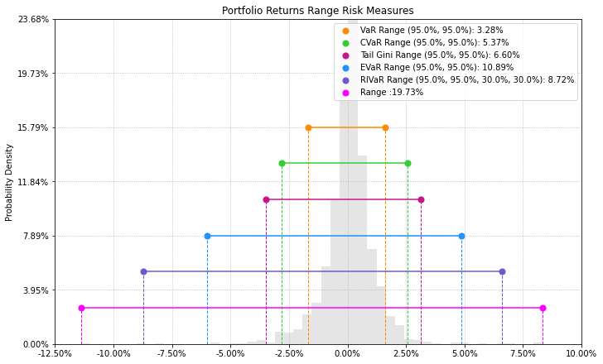Click the orange VaR Range legend marker

(x=345, y=31)
